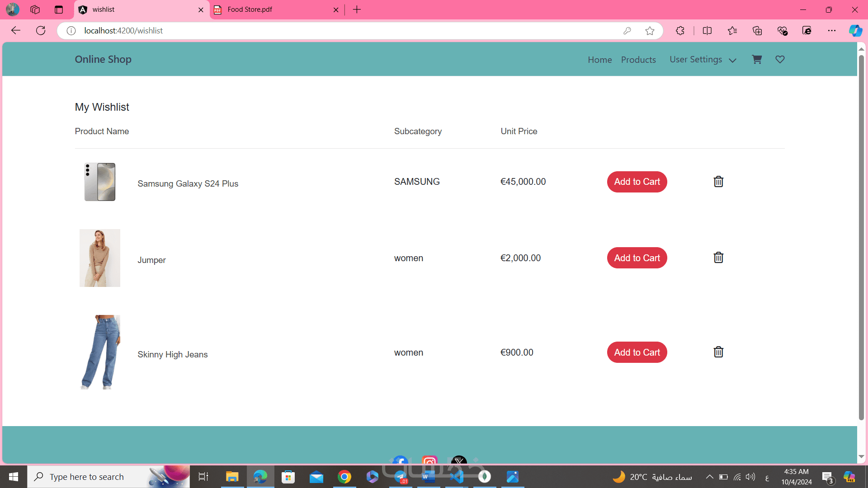This screenshot has width=868, height=488.
Task: Click the page vertical scrollbar
Action: click(861, 235)
